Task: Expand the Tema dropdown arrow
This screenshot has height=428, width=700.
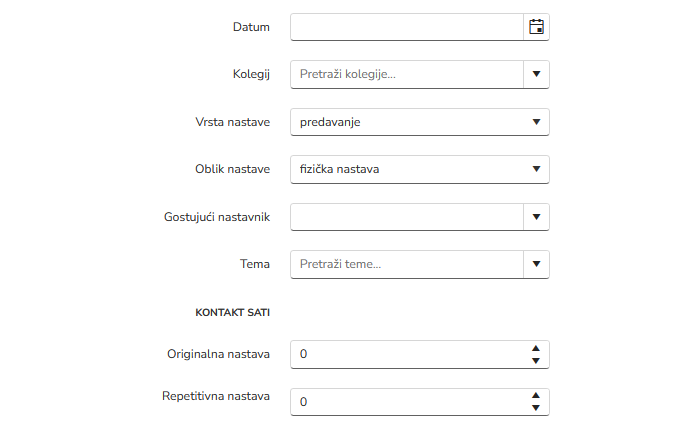Action: coord(536,264)
